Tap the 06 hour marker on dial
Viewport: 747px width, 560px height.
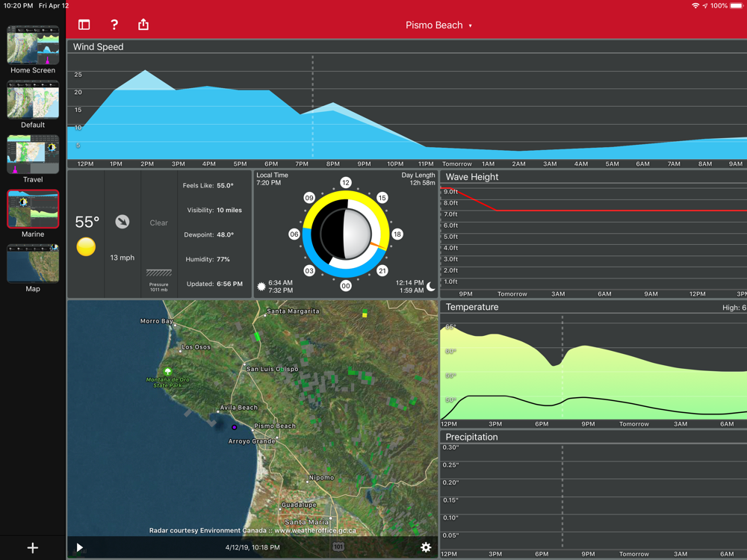[294, 234]
